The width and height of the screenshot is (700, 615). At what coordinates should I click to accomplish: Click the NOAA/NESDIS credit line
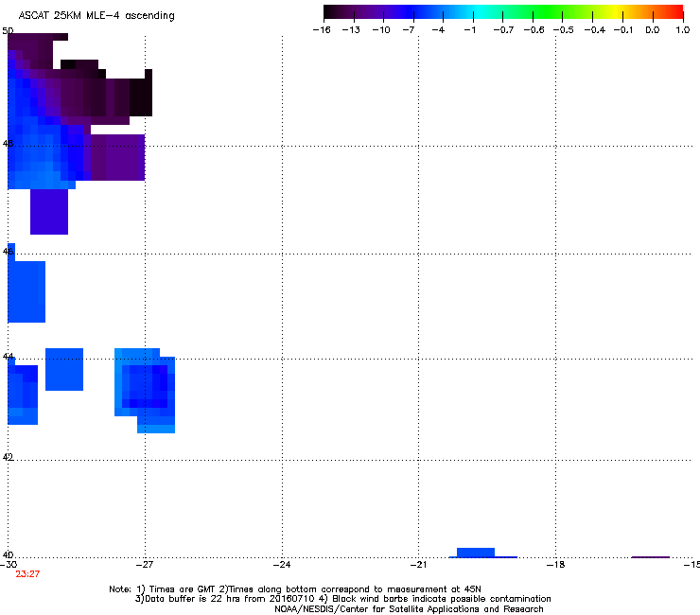coord(409,609)
